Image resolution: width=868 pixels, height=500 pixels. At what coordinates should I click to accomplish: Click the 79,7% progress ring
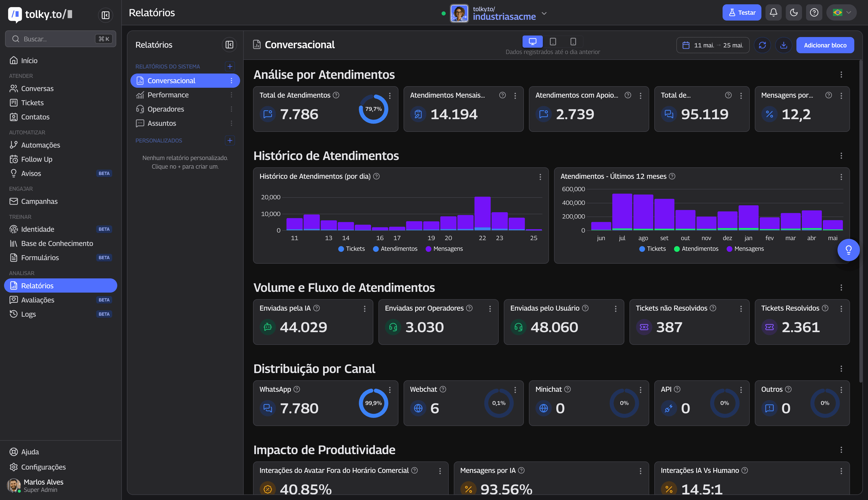tap(373, 109)
